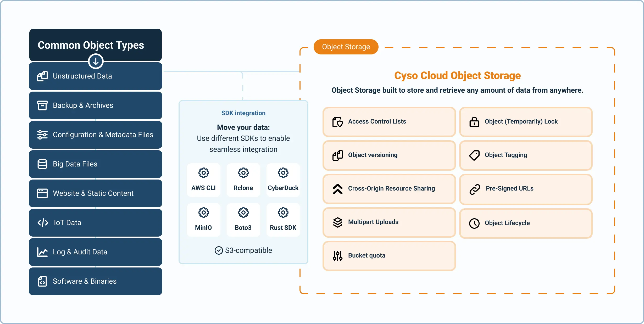
Task: Click the Multipart Uploads layers icon
Action: coord(338,222)
